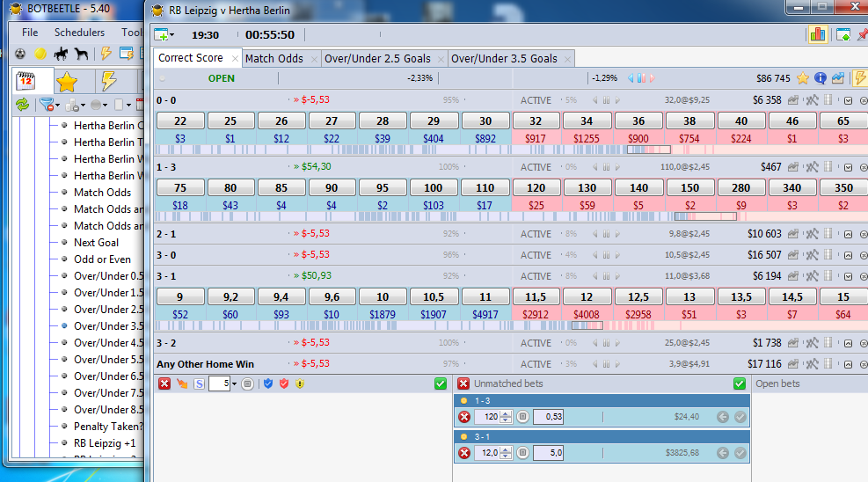This screenshot has height=482, width=868.
Task: Click the market pause bars beside -1,29%
Action: (641, 78)
